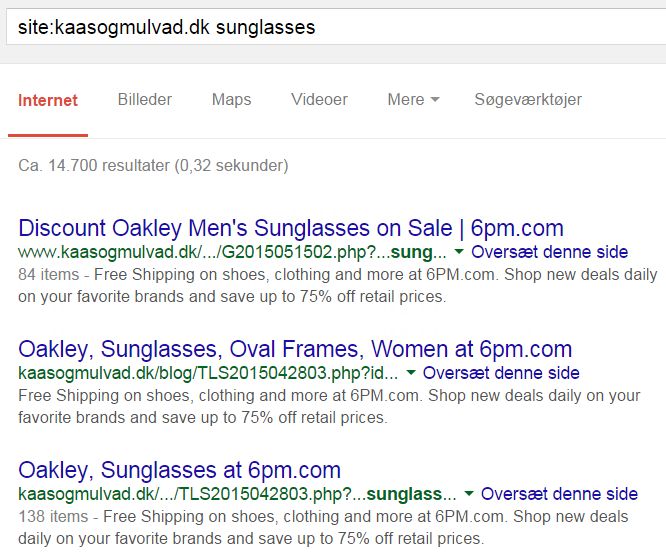The width and height of the screenshot is (666, 554).
Task: Click the search box containing site:kaasogmulvad.dk sunglasses
Action: point(336,27)
